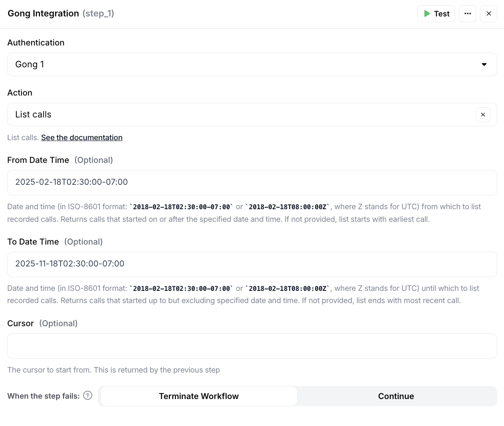Click the help icon beside step fails

[x=88, y=396]
